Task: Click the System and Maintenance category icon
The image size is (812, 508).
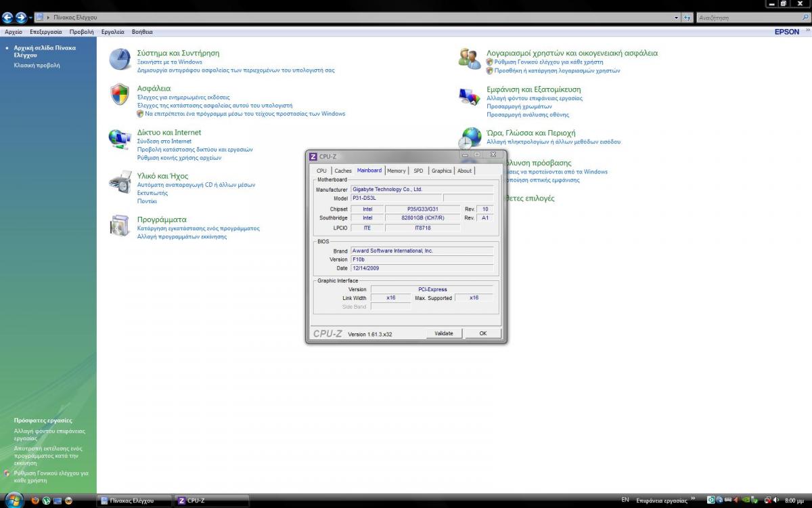Action: pos(120,60)
